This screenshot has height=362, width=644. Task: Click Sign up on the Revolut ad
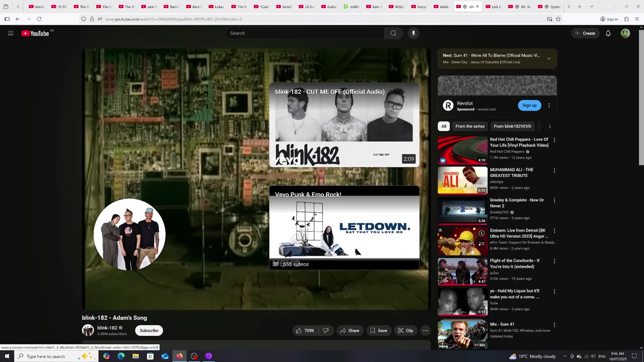click(x=529, y=105)
